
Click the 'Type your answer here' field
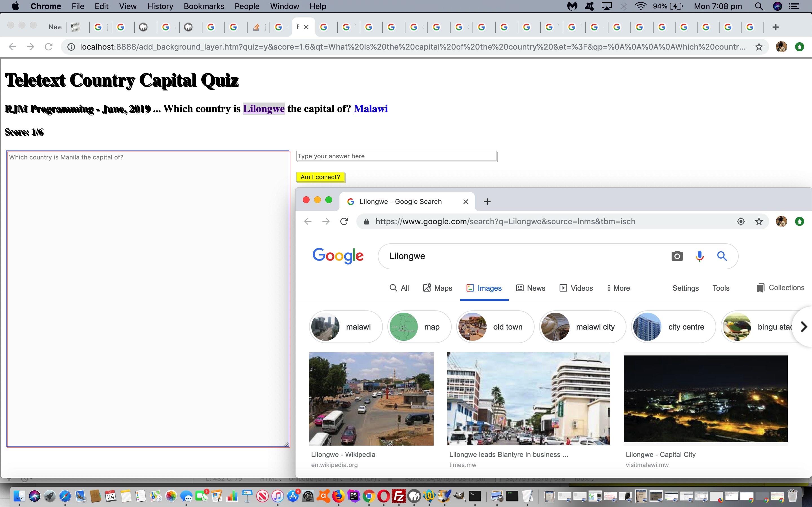[396, 156]
